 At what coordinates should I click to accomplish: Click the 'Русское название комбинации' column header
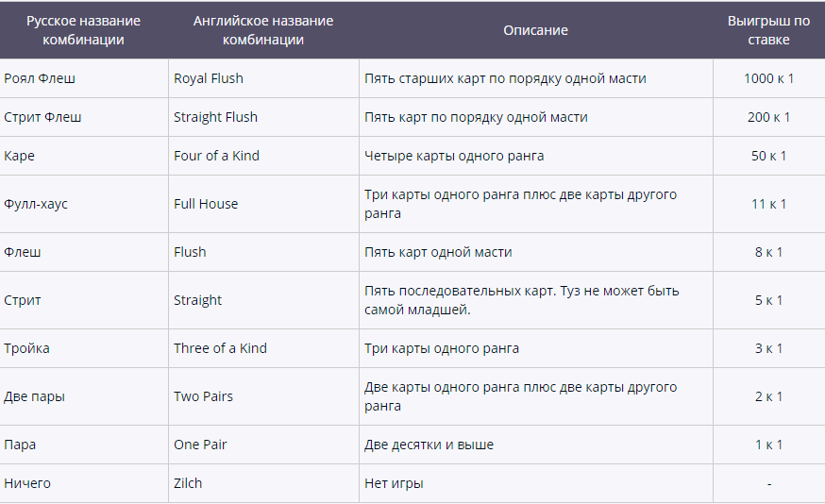[x=83, y=30]
